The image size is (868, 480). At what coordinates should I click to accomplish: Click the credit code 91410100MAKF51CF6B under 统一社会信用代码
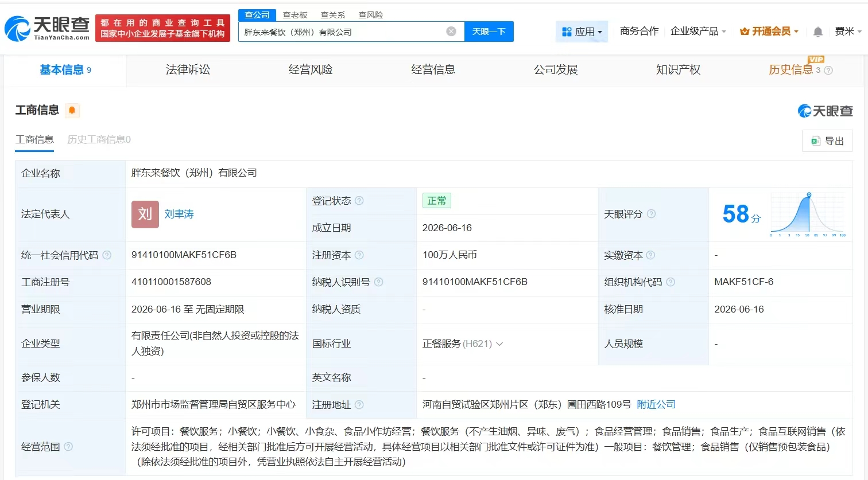184,255
